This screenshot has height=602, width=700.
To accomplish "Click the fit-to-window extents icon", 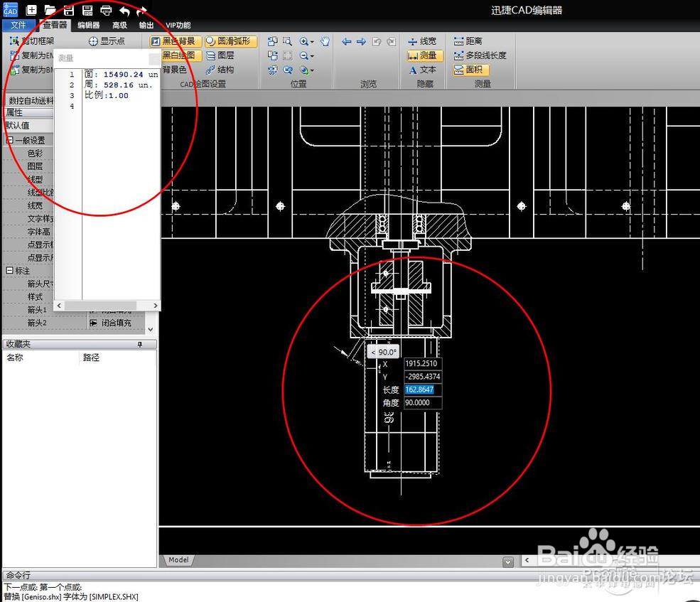I will [288, 56].
